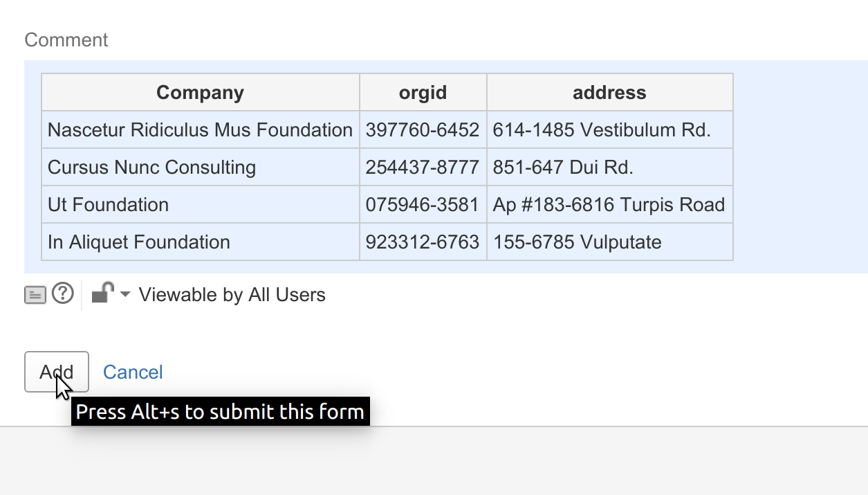Expand the comment visibility dropdown arrow
This screenshot has width=868, height=495.
click(125, 295)
